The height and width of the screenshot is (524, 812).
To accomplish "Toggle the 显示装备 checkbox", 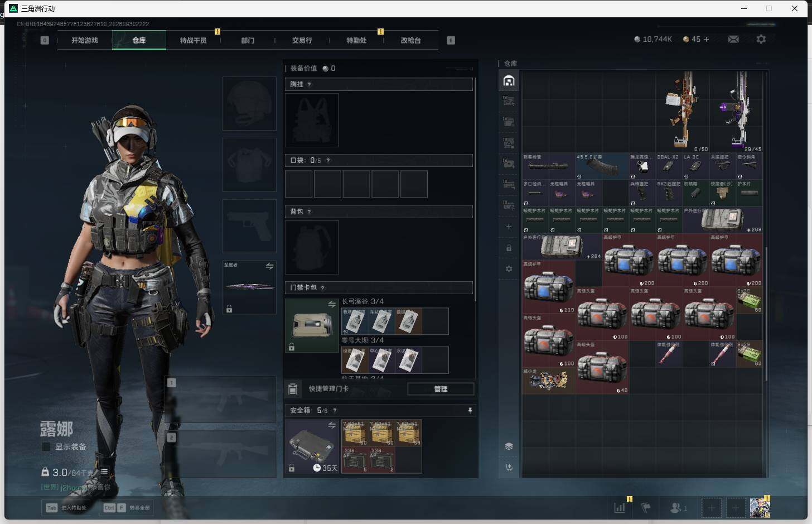I will point(46,447).
